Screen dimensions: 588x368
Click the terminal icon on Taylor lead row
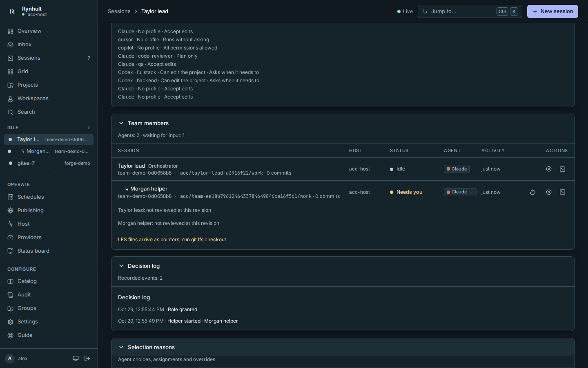click(562, 169)
